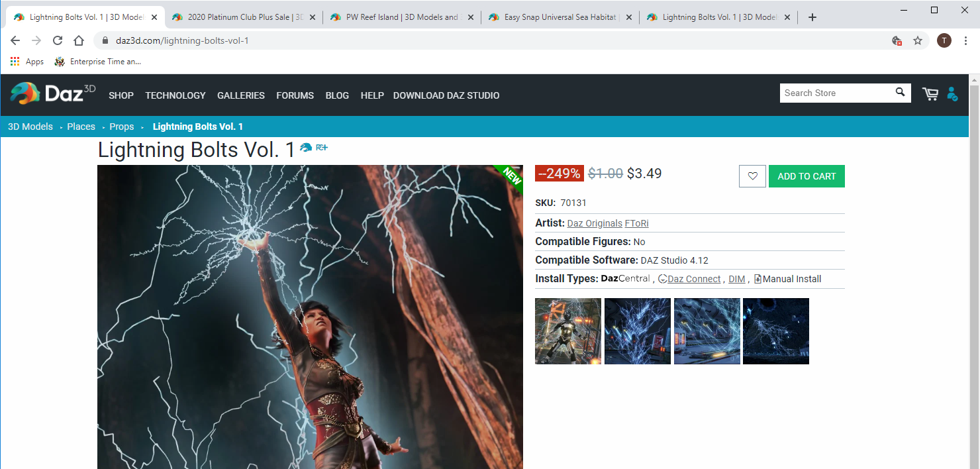Viewport: 980px width, 469px height.
Task: Open Props breadcrumb link
Action: click(x=122, y=127)
